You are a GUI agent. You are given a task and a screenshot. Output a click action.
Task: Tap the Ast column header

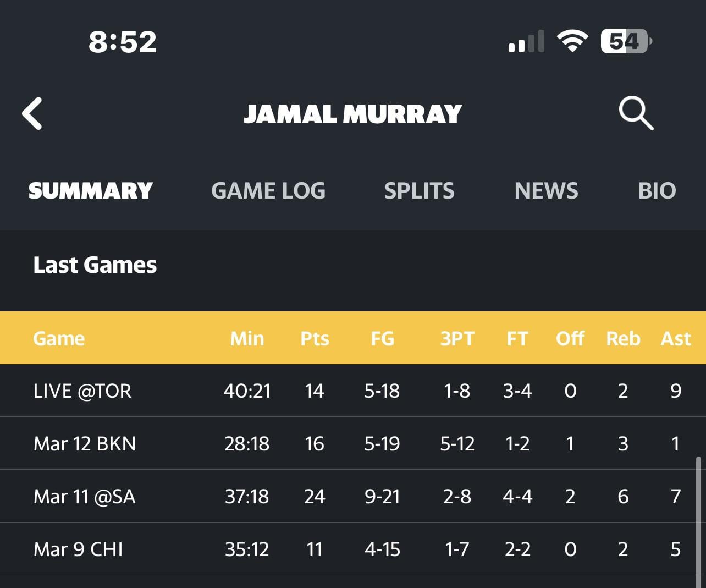[676, 338]
